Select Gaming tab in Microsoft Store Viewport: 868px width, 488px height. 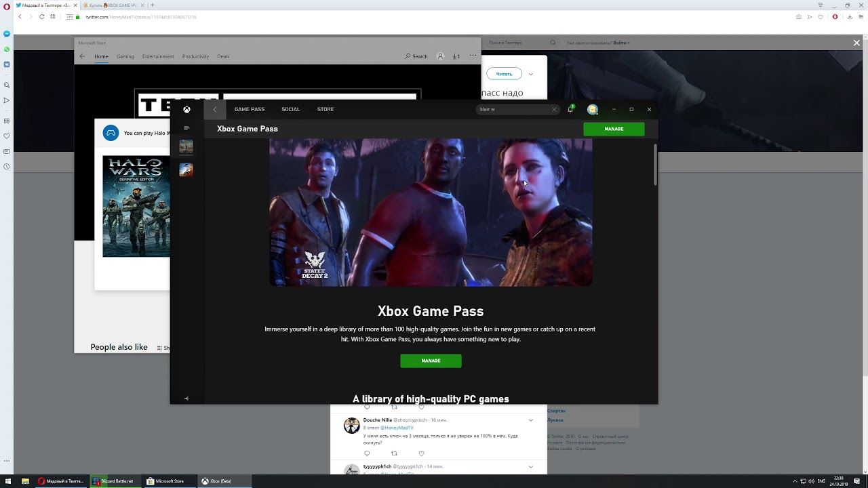tap(125, 56)
